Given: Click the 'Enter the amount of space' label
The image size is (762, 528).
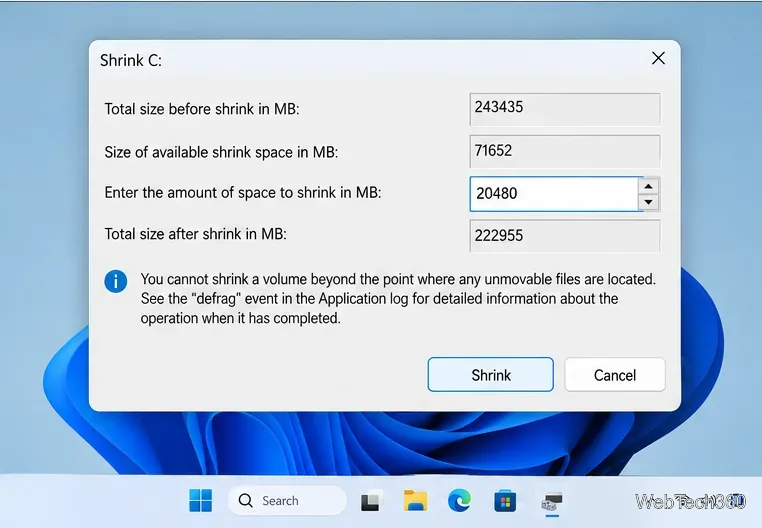Looking at the screenshot, I should [243, 193].
